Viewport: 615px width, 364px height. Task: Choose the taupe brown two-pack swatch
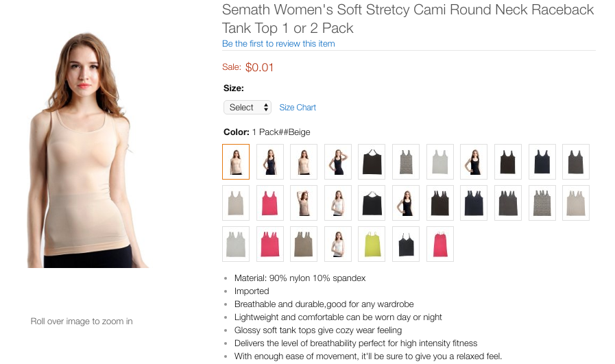coord(304,243)
